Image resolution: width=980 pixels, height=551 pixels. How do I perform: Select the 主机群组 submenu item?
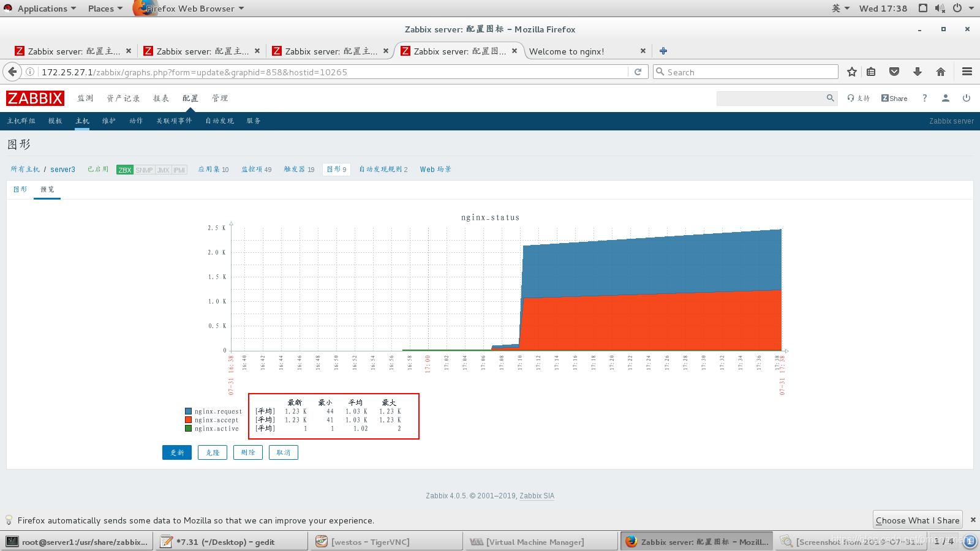coord(21,121)
